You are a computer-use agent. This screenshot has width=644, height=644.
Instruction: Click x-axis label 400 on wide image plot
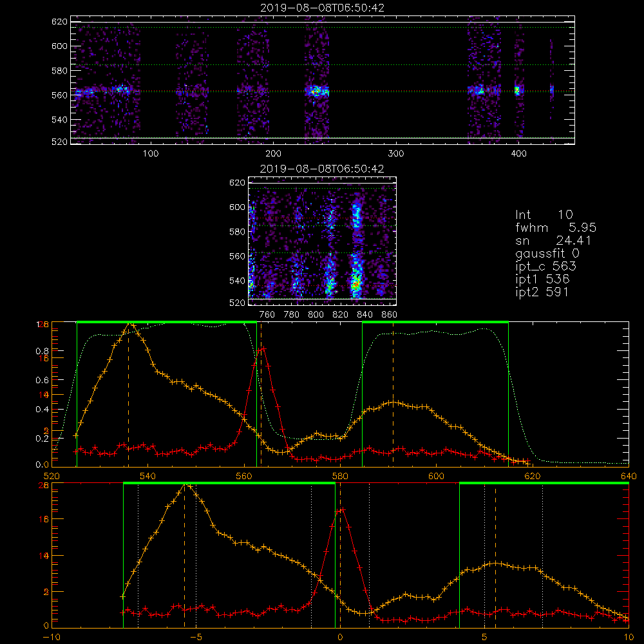[x=518, y=154]
